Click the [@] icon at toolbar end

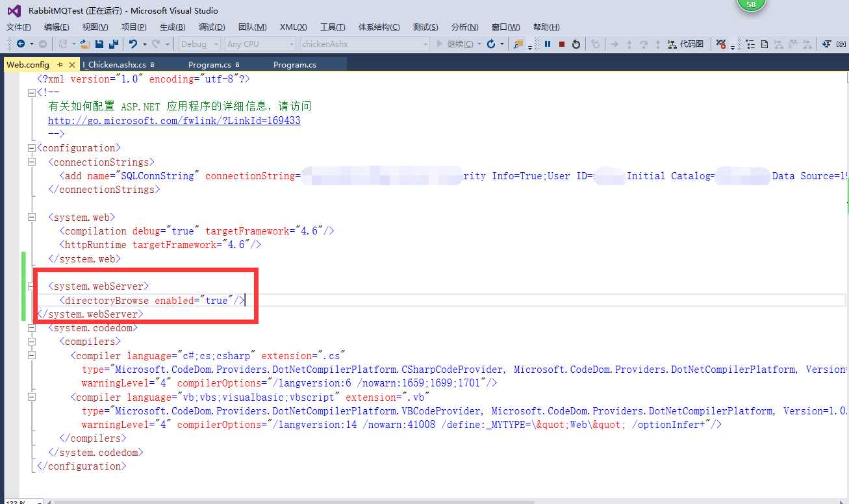point(843,44)
